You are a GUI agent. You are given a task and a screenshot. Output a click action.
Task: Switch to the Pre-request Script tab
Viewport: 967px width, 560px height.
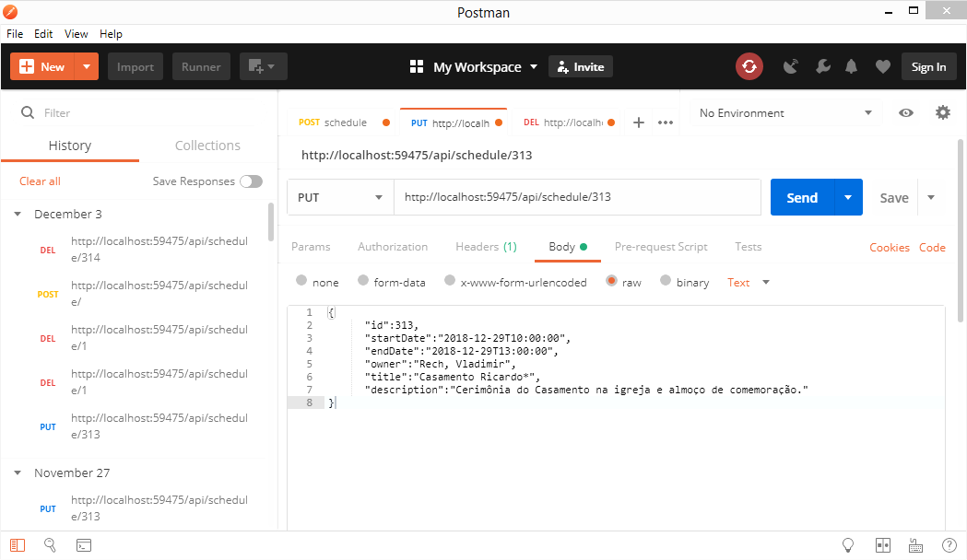(661, 246)
